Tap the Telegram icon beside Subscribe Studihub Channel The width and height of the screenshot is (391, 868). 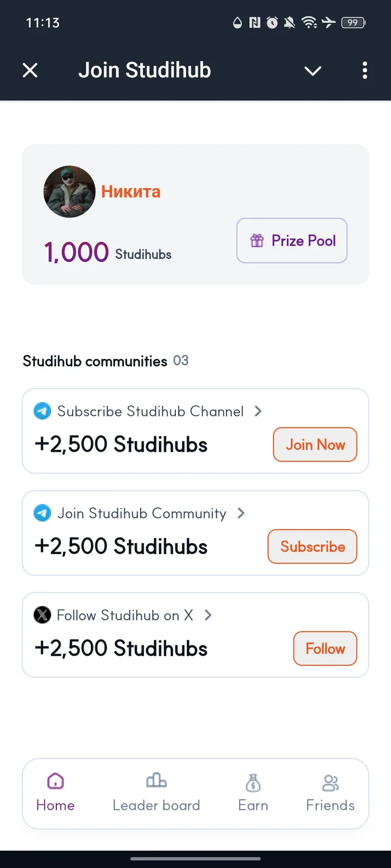(x=42, y=411)
